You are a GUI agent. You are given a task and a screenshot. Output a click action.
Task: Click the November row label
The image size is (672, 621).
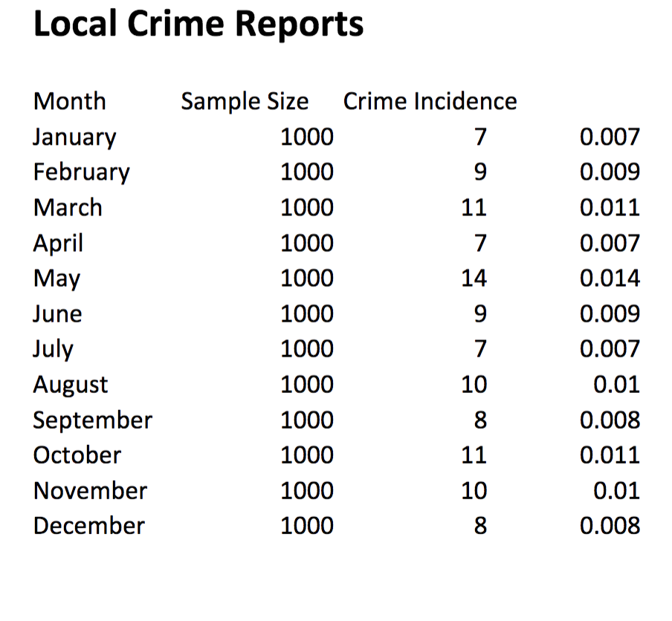tap(90, 490)
